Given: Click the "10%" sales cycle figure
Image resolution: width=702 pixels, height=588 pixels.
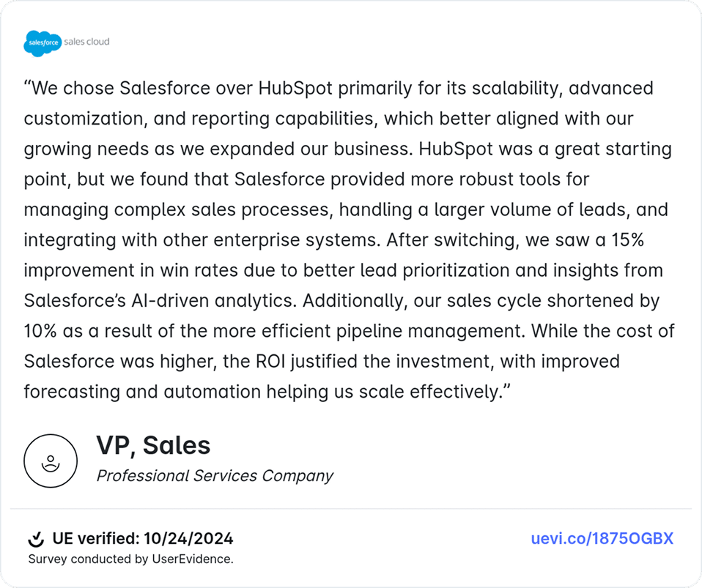Looking at the screenshot, I should (x=40, y=331).
